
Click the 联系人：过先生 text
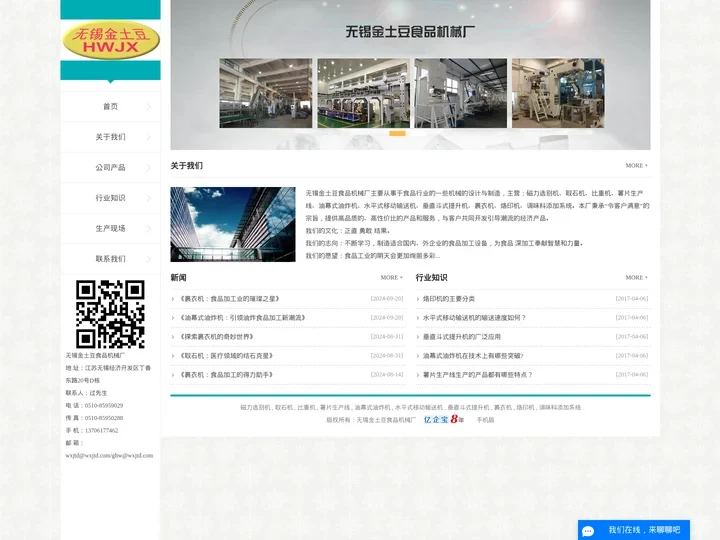click(x=86, y=393)
